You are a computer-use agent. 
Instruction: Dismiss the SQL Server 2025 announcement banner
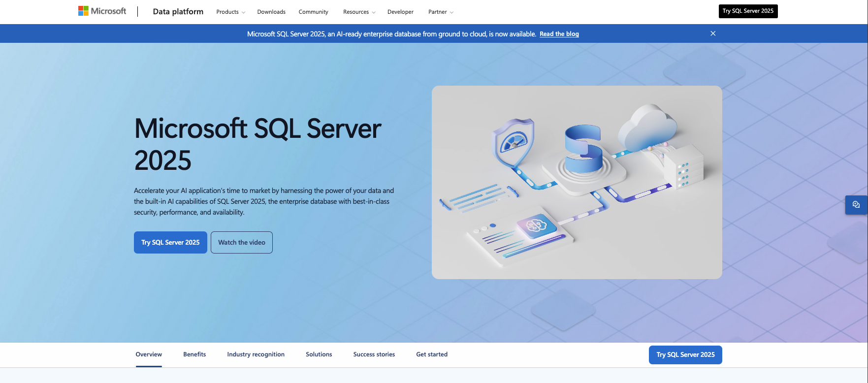[x=712, y=33]
